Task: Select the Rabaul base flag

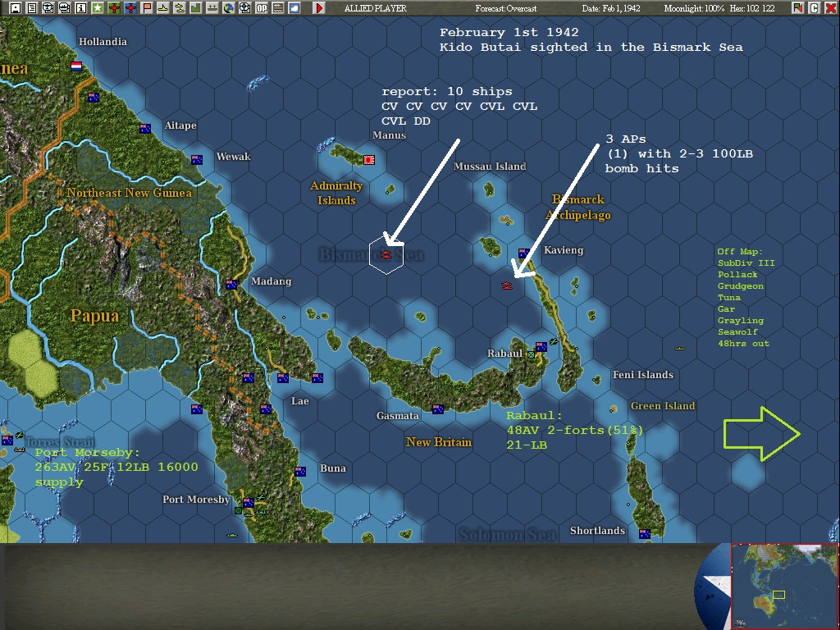Action: coord(541,347)
